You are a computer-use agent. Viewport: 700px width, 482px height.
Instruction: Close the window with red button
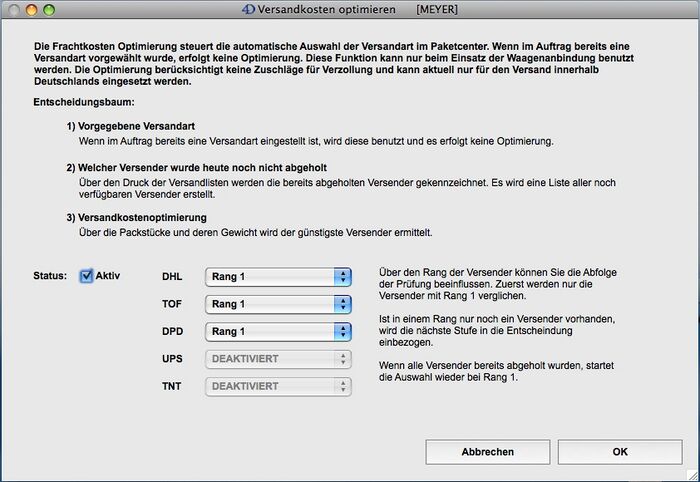tap(13, 9)
